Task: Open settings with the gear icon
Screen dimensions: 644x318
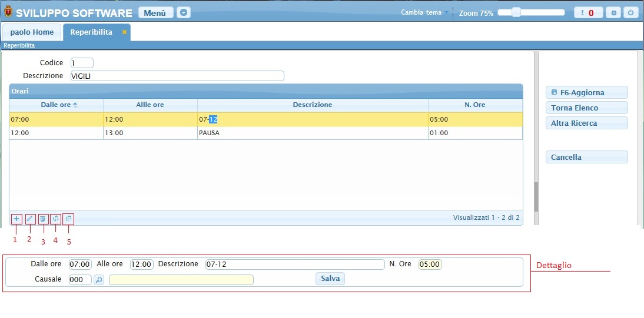Action: pos(613,13)
